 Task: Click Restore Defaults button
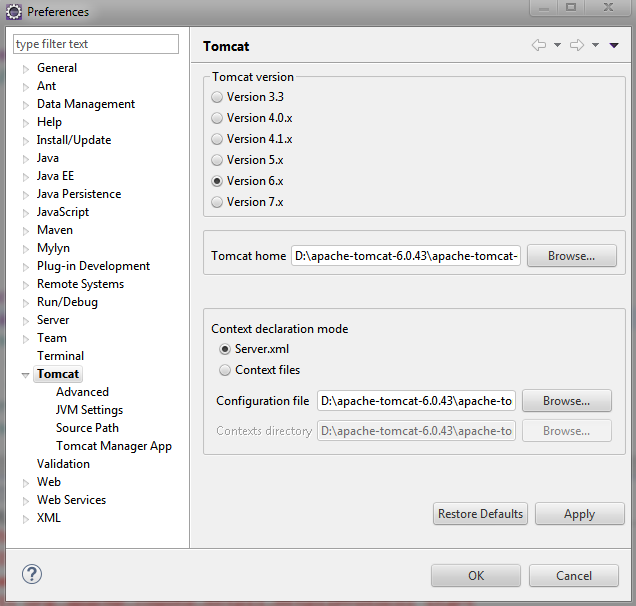pyautogui.click(x=480, y=514)
